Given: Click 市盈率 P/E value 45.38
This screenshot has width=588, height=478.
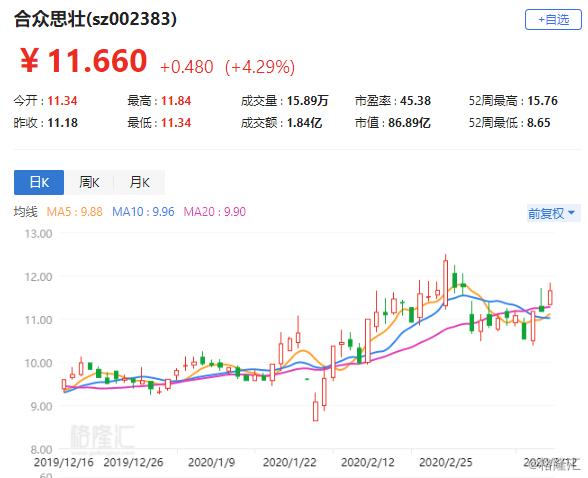Looking at the screenshot, I should click(x=415, y=101).
